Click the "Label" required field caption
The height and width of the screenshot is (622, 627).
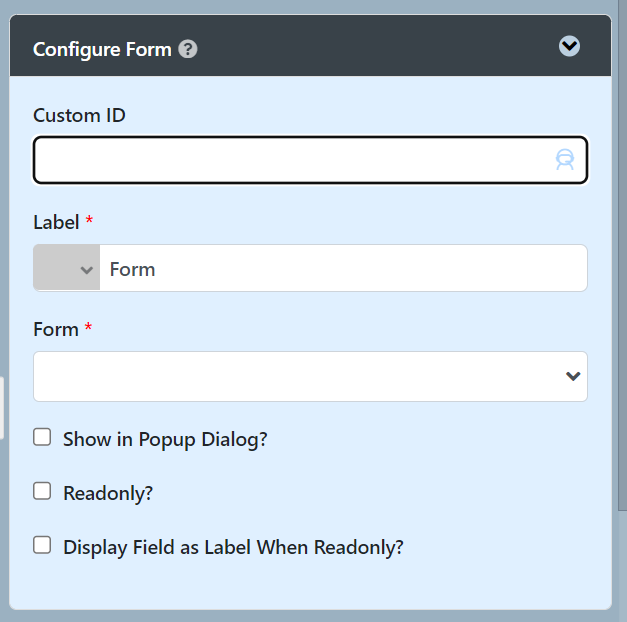pyautogui.click(x=56, y=222)
